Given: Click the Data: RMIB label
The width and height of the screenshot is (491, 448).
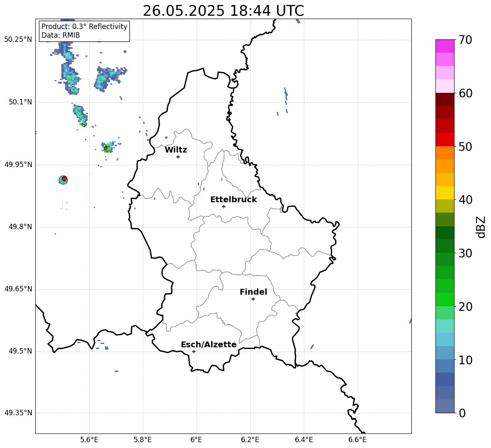Looking at the screenshot, I should (x=61, y=35).
